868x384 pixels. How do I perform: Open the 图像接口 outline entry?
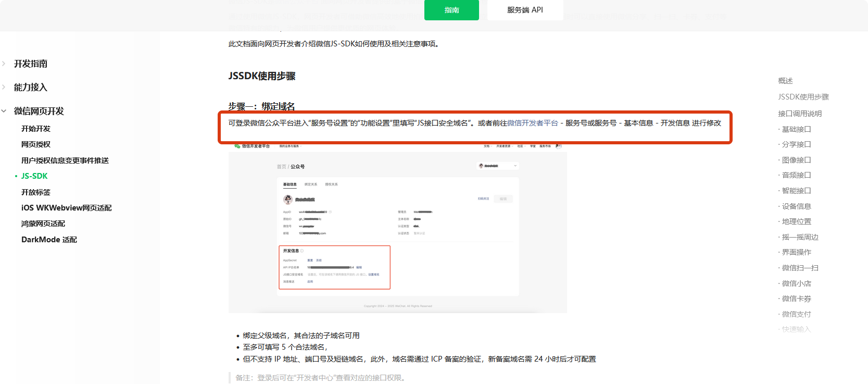click(797, 160)
